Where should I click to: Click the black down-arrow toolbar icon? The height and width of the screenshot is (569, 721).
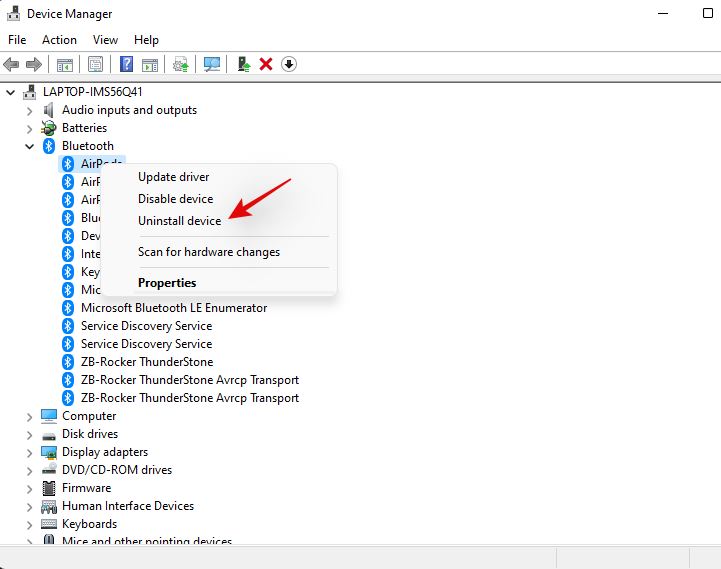tap(289, 64)
